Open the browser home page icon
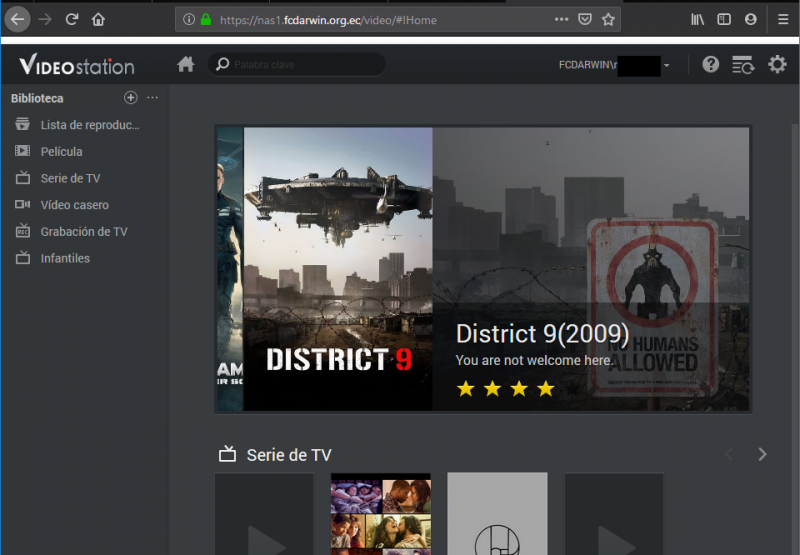Viewport: 800px width, 555px height. click(x=98, y=19)
